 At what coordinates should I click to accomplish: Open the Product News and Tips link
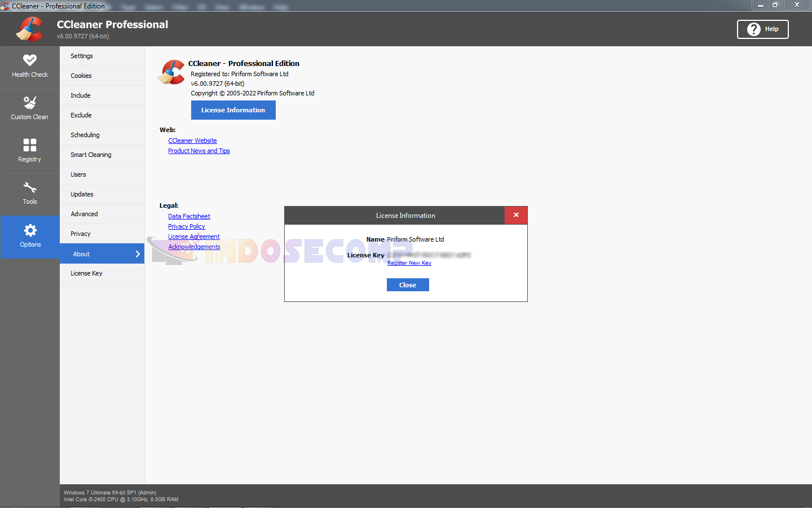pyautogui.click(x=199, y=151)
